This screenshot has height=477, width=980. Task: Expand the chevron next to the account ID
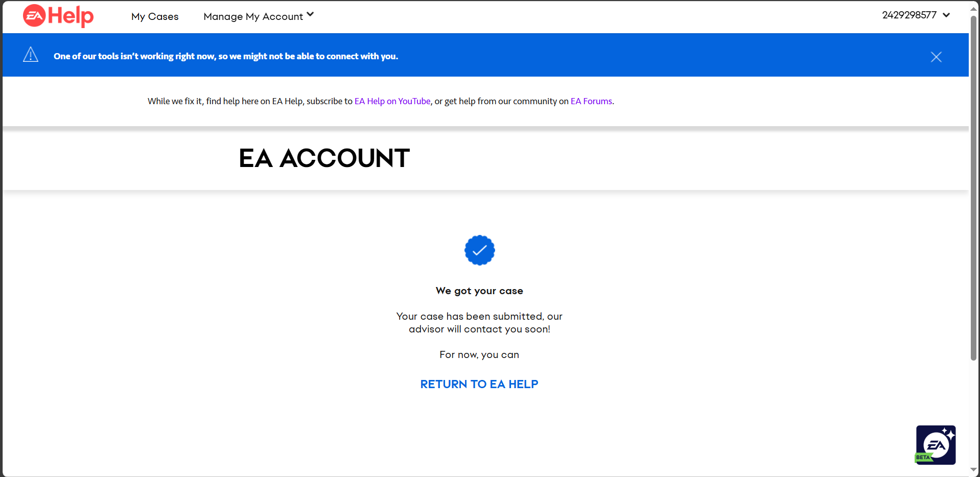[946, 15]
